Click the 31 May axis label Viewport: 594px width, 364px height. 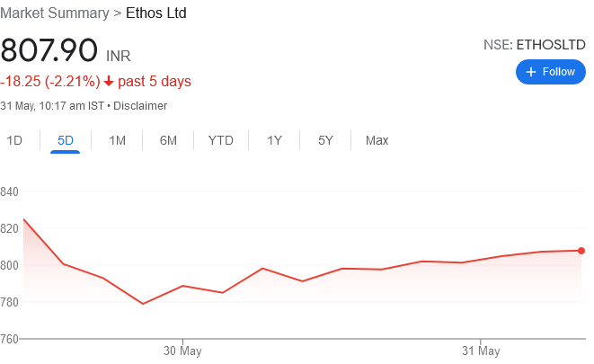point(480,350)
